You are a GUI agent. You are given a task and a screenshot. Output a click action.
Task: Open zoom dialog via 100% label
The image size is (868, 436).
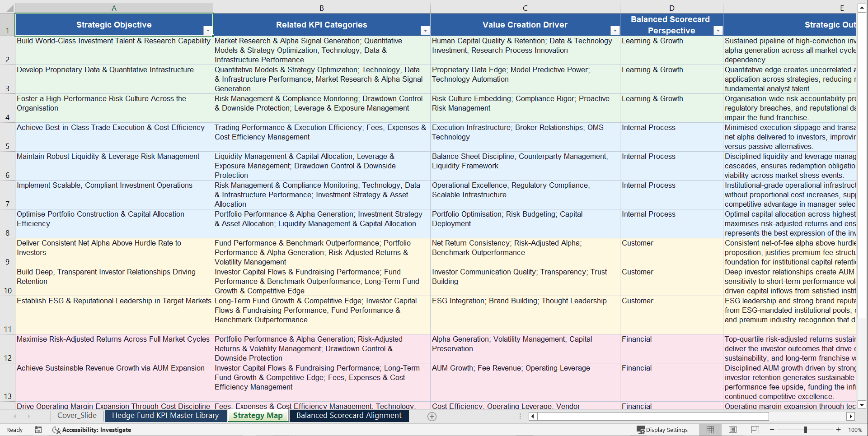coord(855,430)
